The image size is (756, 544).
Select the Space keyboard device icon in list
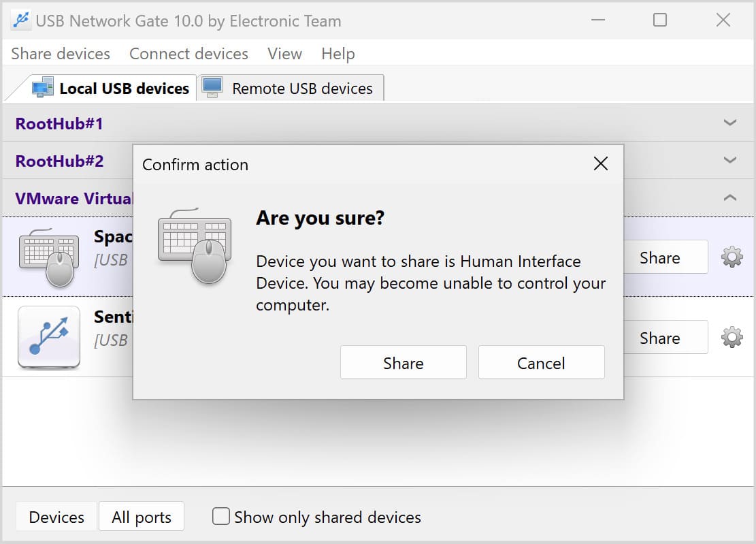(x=48, y=256)
